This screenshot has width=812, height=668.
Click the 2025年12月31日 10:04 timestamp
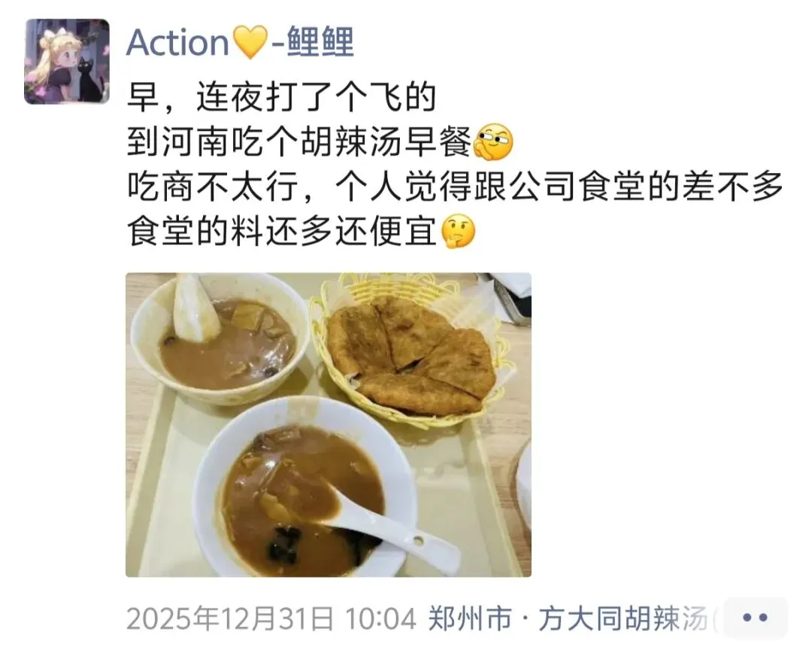pos(271,619)
